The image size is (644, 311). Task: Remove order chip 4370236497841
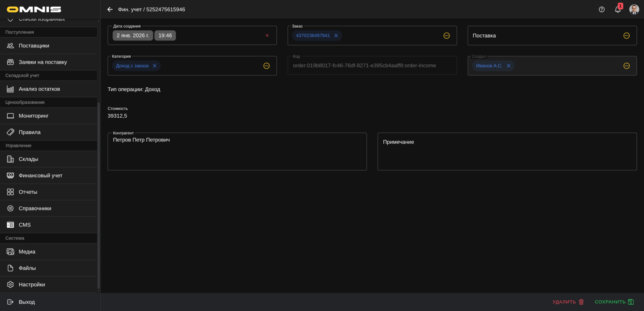coord(336,36)
